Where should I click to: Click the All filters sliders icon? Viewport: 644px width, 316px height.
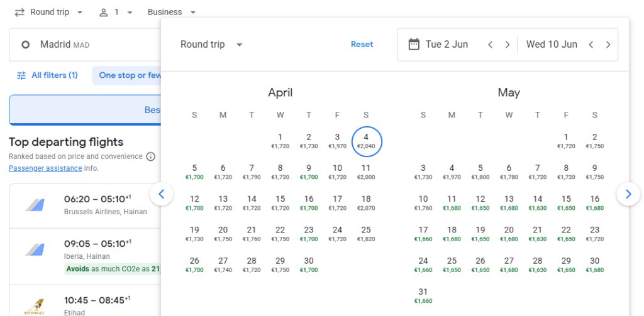[22, 75]
